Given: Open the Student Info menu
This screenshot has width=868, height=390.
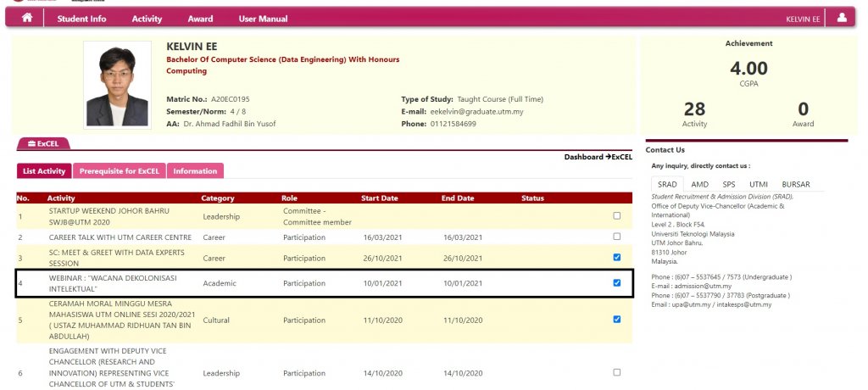Looking at the screenshot, I should tap(81, 19).
